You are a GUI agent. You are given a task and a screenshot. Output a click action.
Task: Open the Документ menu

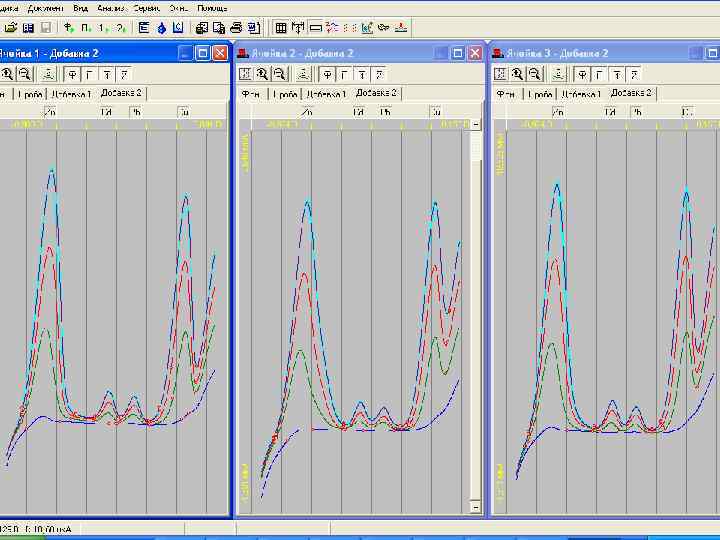[46, 8]
